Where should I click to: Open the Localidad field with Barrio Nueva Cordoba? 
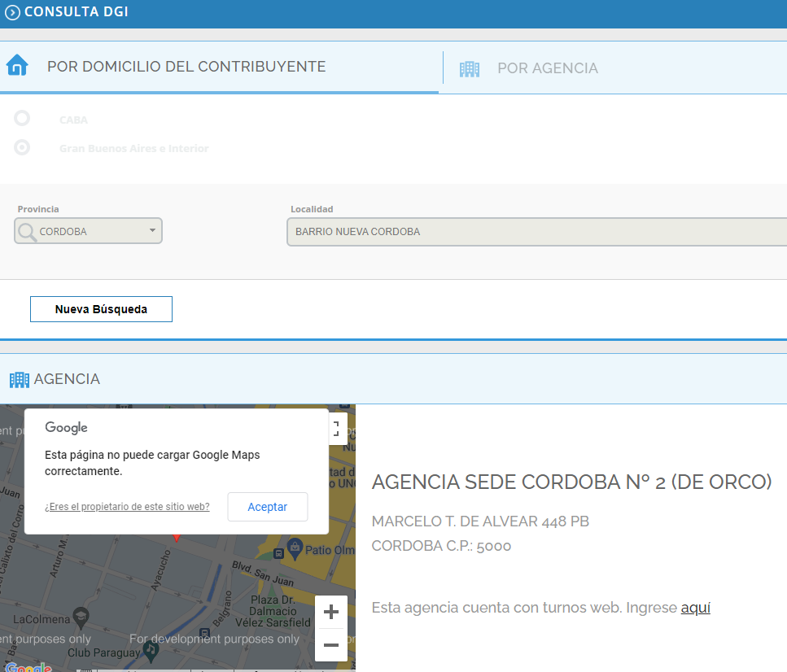(x=536, y=232)
